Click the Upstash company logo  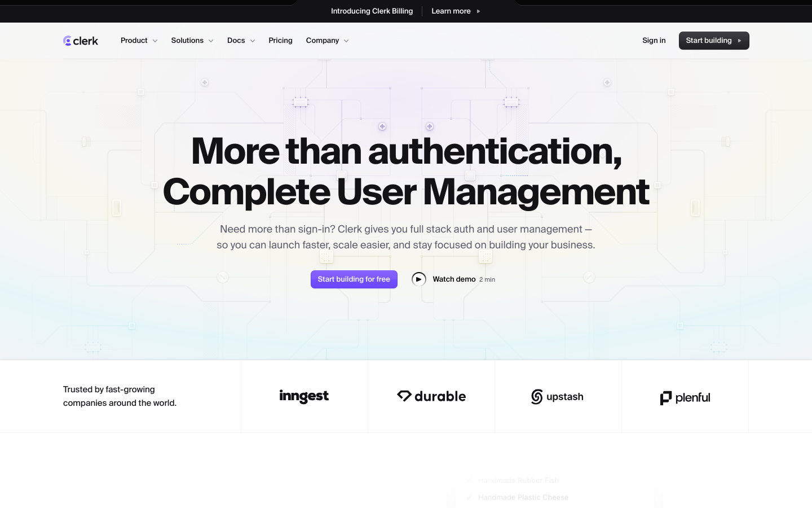557,397
